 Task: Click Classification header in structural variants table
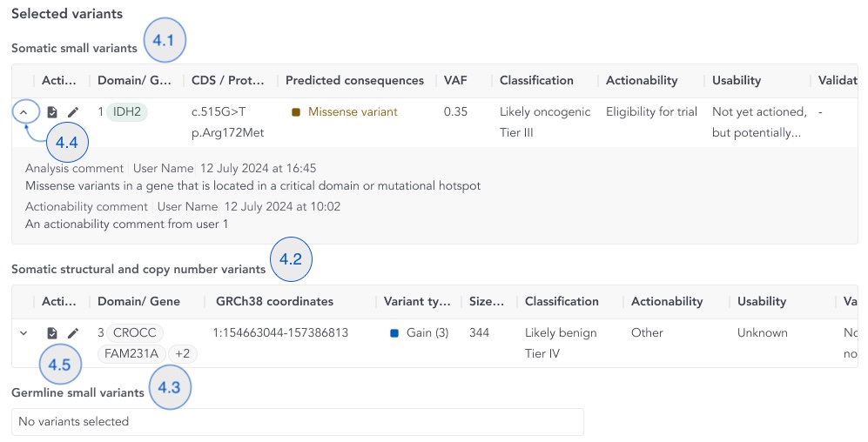pos(562,302)
